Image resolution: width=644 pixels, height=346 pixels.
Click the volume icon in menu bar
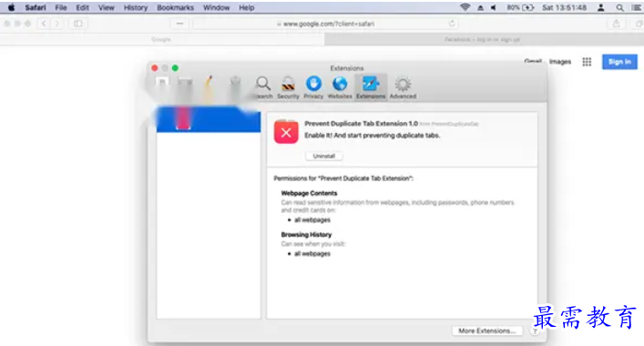(494, 8)
